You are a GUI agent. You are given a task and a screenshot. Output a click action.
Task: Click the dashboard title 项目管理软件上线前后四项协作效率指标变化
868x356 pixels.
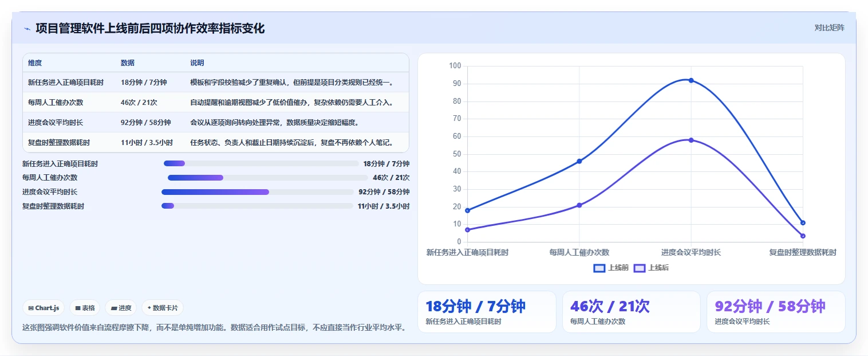[150, 29]
